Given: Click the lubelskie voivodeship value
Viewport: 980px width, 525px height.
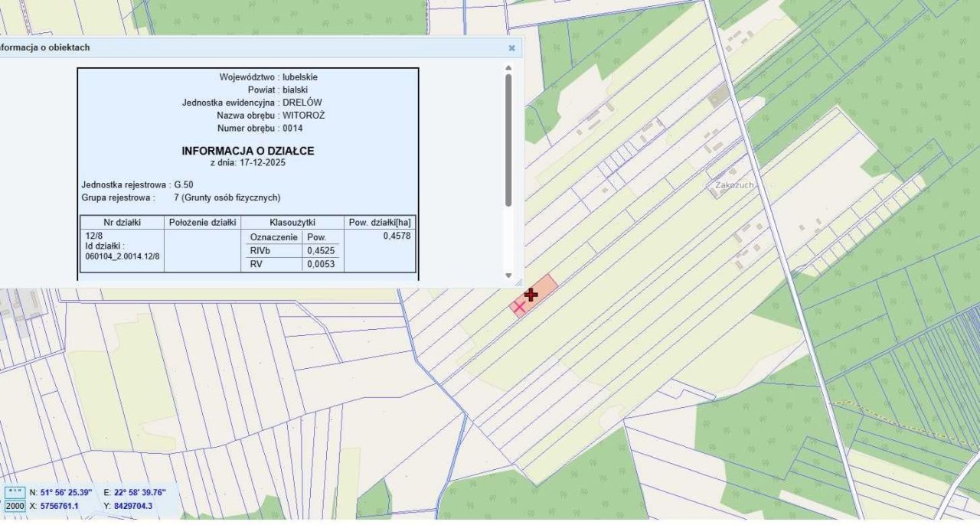Looking at the screenshot, I should coord(300,77).
